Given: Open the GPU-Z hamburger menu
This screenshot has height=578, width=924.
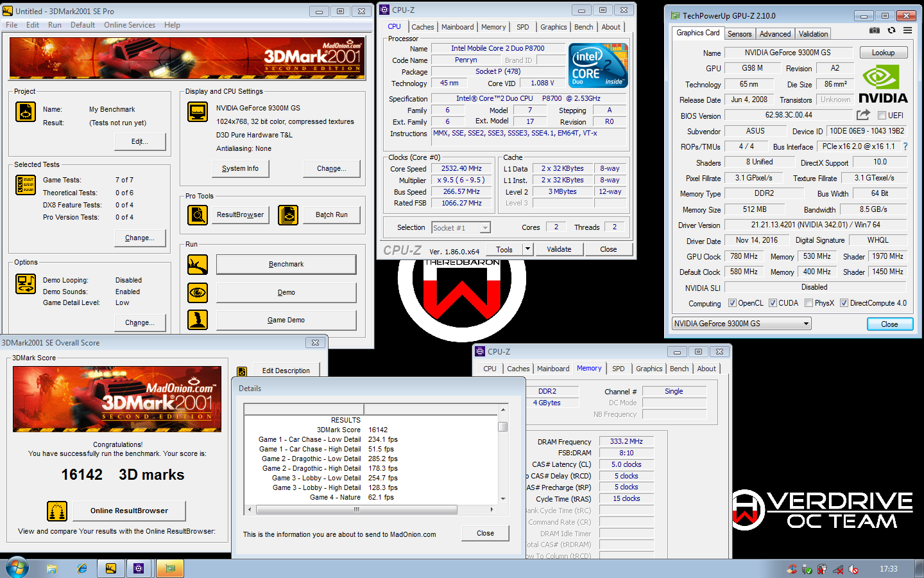Looking at the screenshot, I should point(907,30).
